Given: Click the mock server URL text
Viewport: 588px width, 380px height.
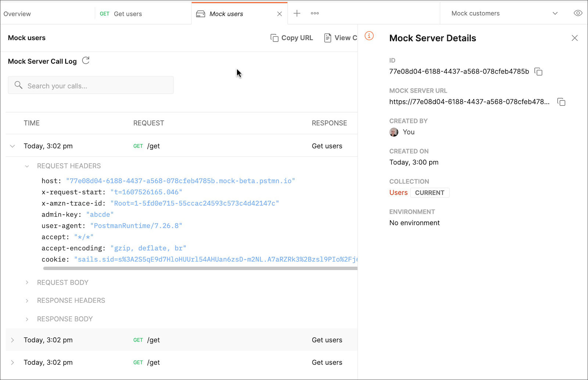Looking at the screenshot, I should 469,102.
